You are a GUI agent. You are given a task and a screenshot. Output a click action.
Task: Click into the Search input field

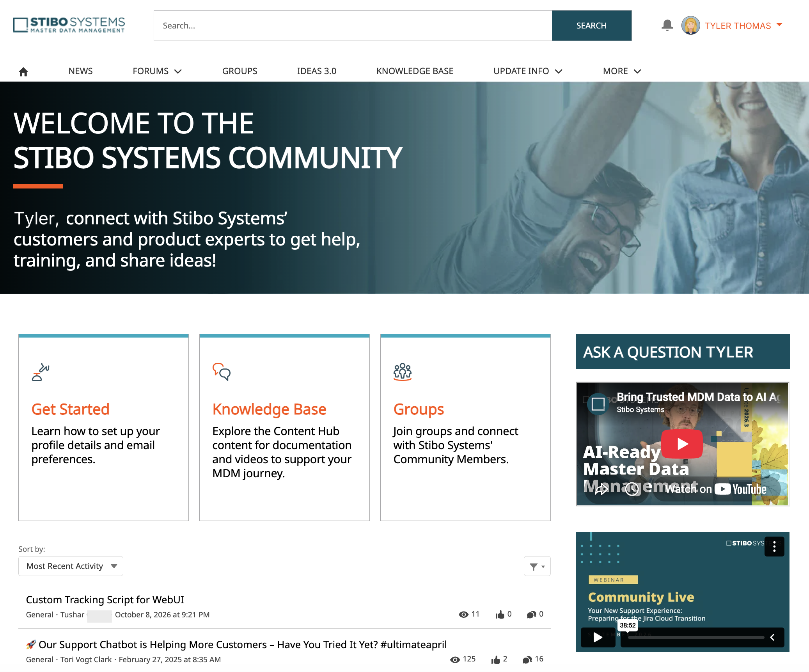[353, 25]
